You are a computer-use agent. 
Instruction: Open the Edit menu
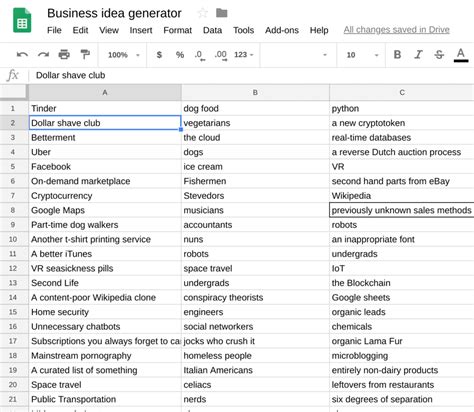tap(80, 30)
